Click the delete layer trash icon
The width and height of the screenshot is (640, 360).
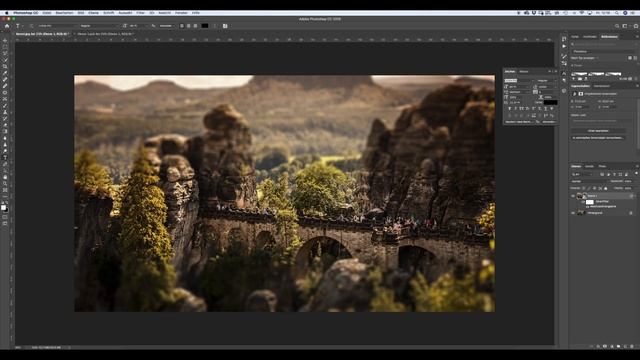631,346
